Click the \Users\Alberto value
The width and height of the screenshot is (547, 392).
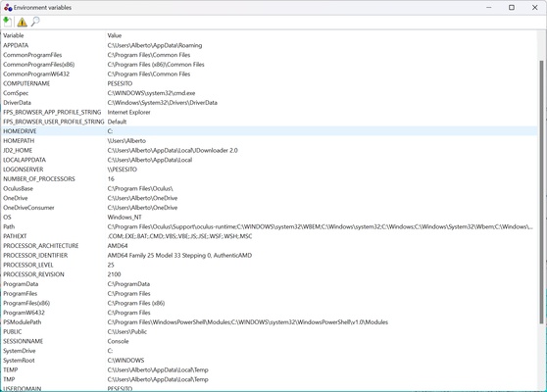point(126,140)
